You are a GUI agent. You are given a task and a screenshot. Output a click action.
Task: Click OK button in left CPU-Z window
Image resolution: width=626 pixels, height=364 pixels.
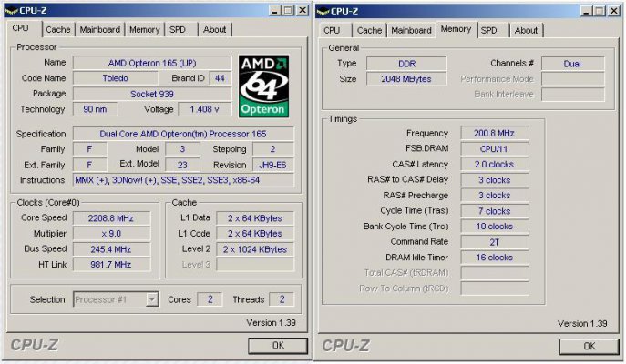(278, 345)
